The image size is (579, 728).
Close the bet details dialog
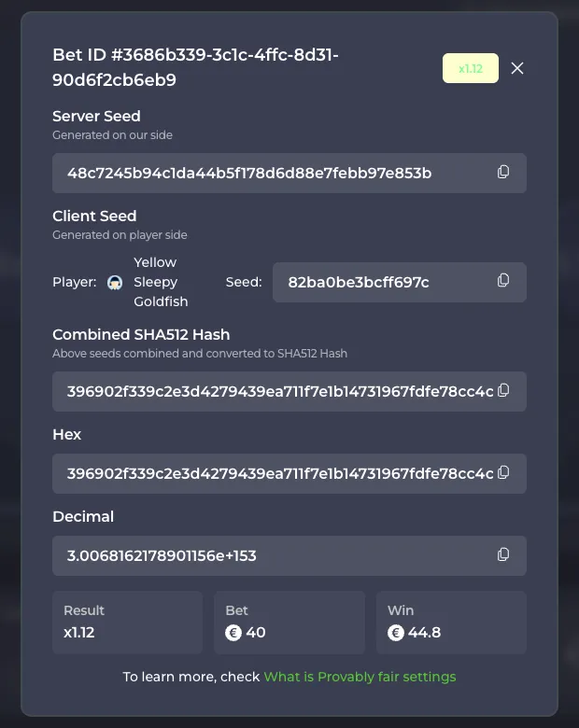517,68
